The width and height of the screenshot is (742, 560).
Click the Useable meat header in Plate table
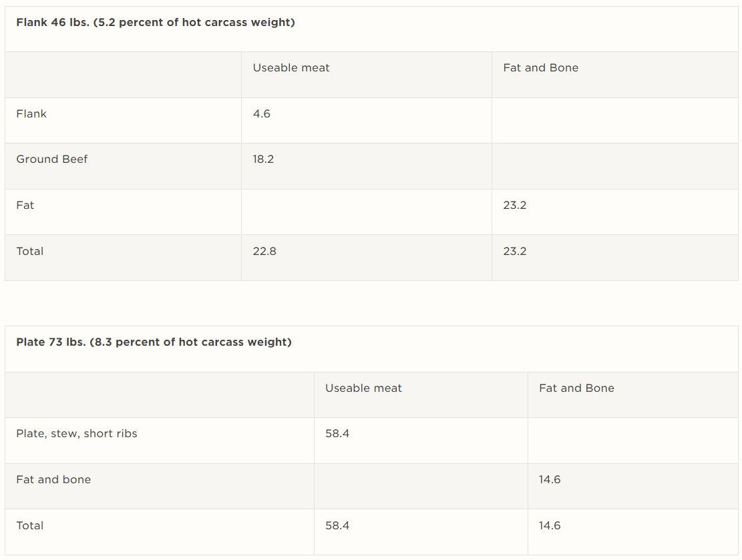pyautogui.click(x=363, y=388)
